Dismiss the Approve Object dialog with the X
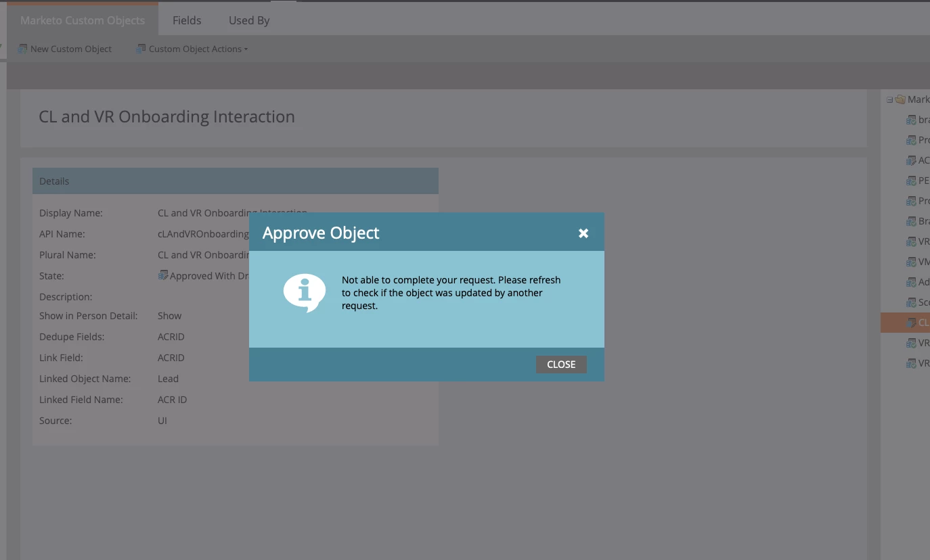Image resolution: width=930 pixels, height=560 pixels. [583, 233]
